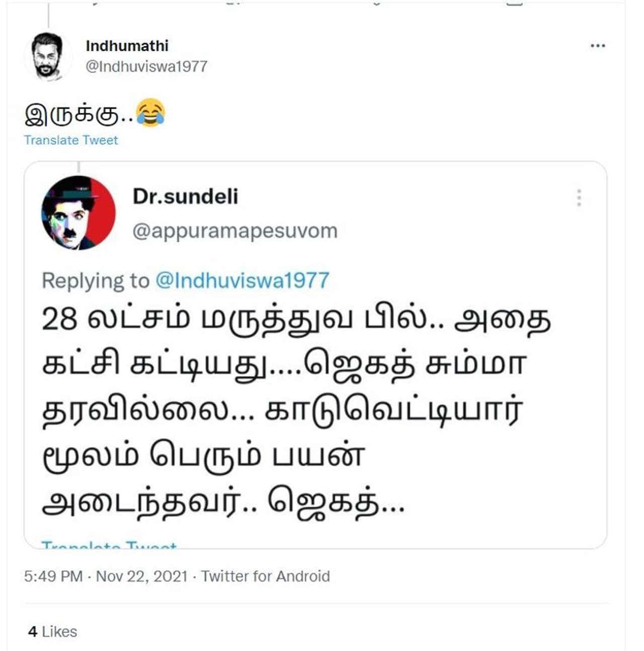
Task: Open Indhumathi's profile picture
Action: coord(48,56)
